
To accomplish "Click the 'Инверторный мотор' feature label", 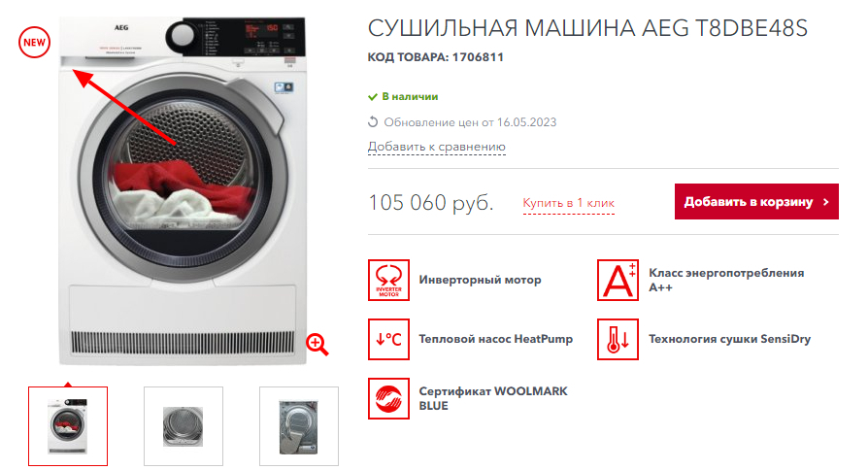I will pos(480,280).
